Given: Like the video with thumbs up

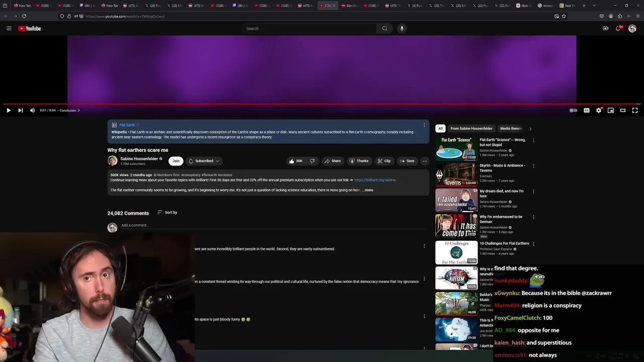Looking at the screenshot, I should pos(296,161).
